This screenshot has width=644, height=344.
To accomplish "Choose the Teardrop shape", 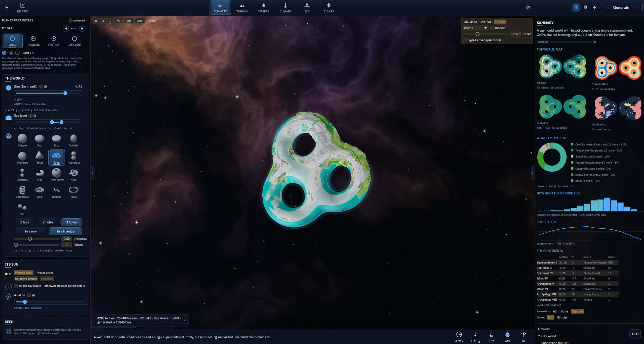I will point(22,157).
